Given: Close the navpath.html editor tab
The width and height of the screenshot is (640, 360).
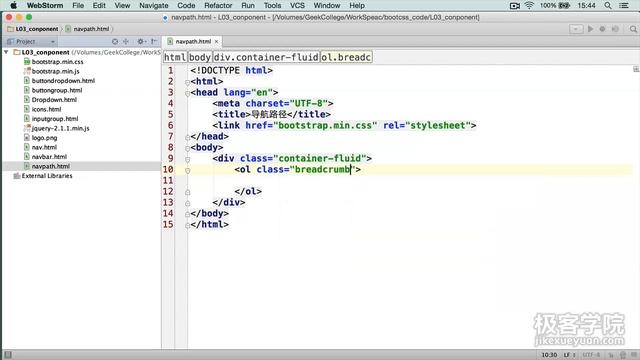Looking at the screenshot, I should (216, 42).
